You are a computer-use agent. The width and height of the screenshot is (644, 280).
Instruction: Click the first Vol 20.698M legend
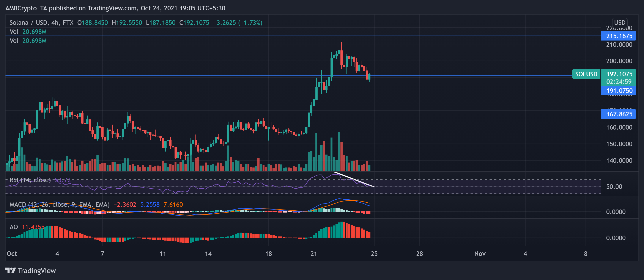28,32
